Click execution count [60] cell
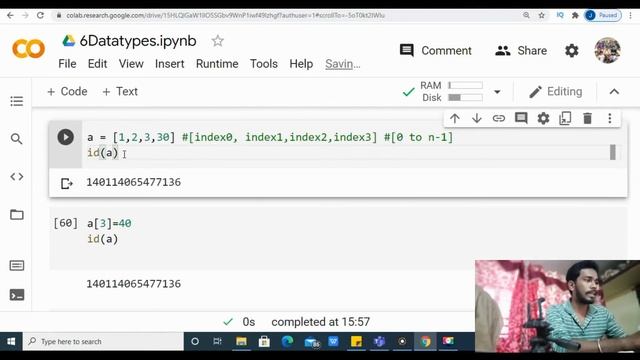640x360 pixels. [x=65, y=223]
